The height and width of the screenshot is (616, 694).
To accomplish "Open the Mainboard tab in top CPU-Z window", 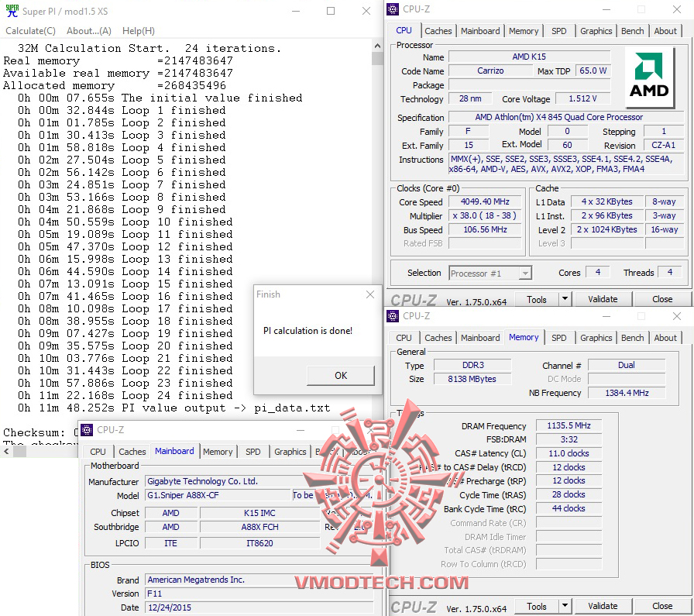I will point(480,31).
